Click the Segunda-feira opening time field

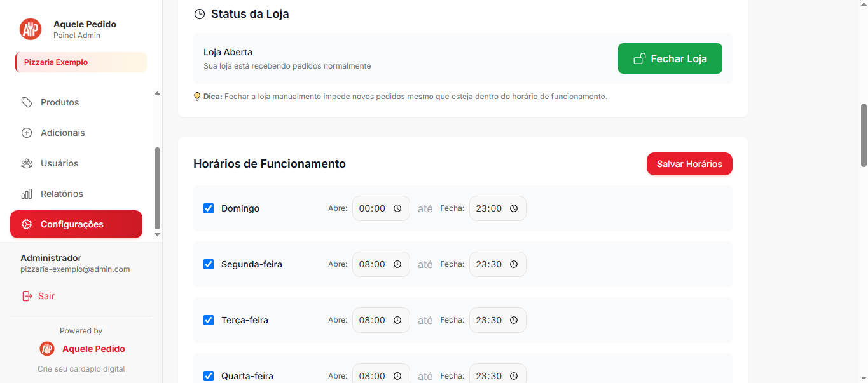(x=373, y=264)
